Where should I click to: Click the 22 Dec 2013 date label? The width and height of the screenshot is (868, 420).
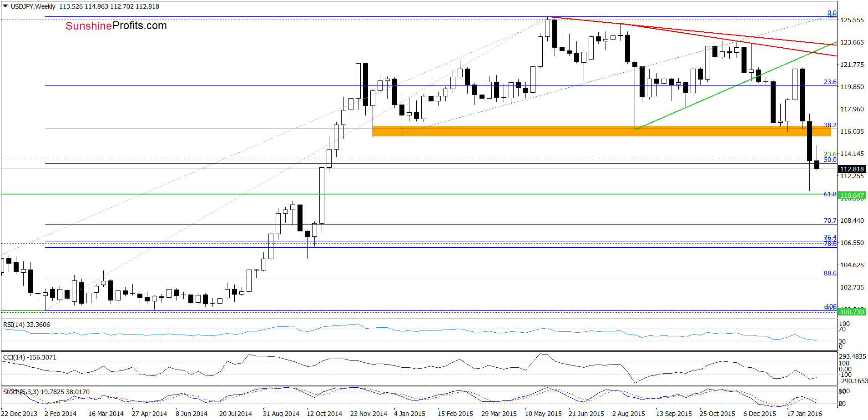19,414
